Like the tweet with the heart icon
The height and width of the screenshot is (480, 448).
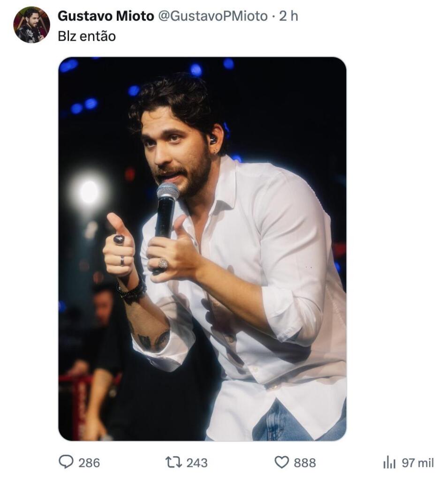click(281, 462)
